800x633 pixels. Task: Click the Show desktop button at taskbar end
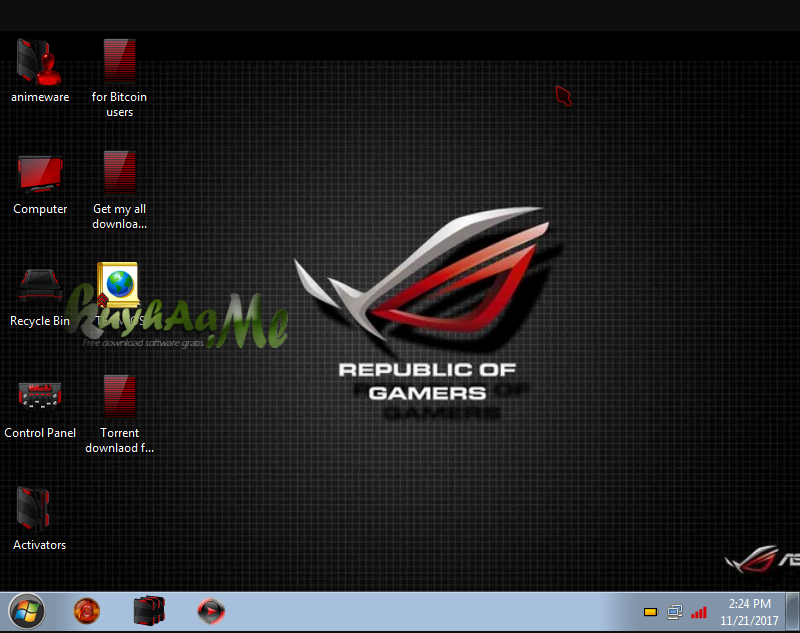point(792,612)
